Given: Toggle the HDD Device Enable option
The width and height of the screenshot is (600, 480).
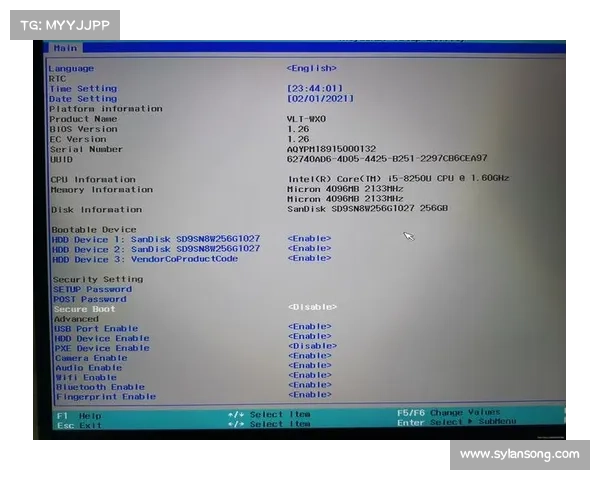Looking at the screenshot, I should 309,336.
